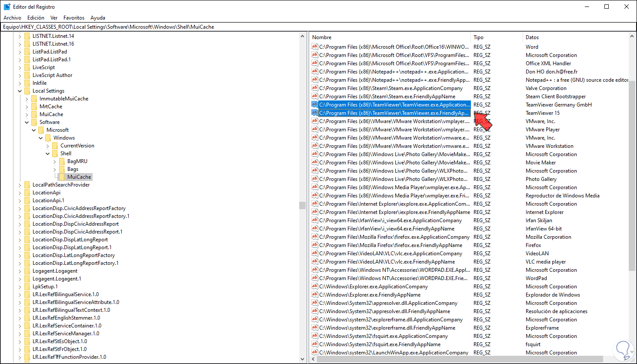Click string icon of i_view64.exe.ApplicationCompany entry
Viewport: 637px width, 364px height.
coord(315,220)
